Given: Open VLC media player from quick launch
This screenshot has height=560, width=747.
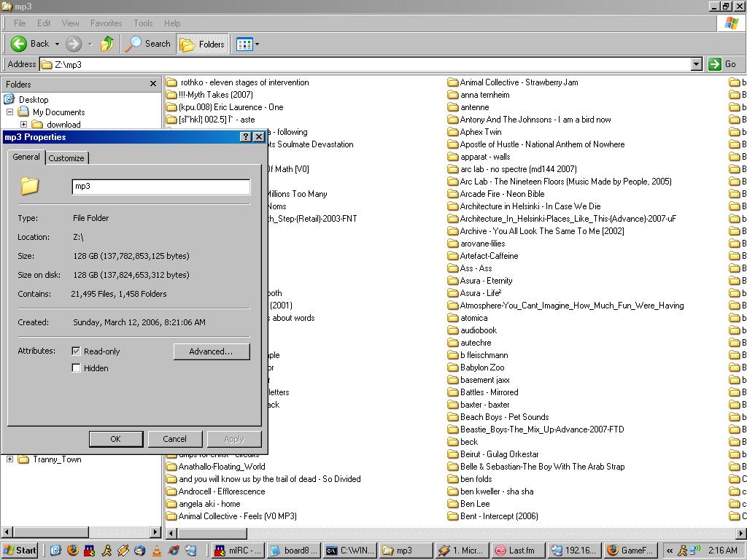Looking at the screenshot, I should 156,551.
